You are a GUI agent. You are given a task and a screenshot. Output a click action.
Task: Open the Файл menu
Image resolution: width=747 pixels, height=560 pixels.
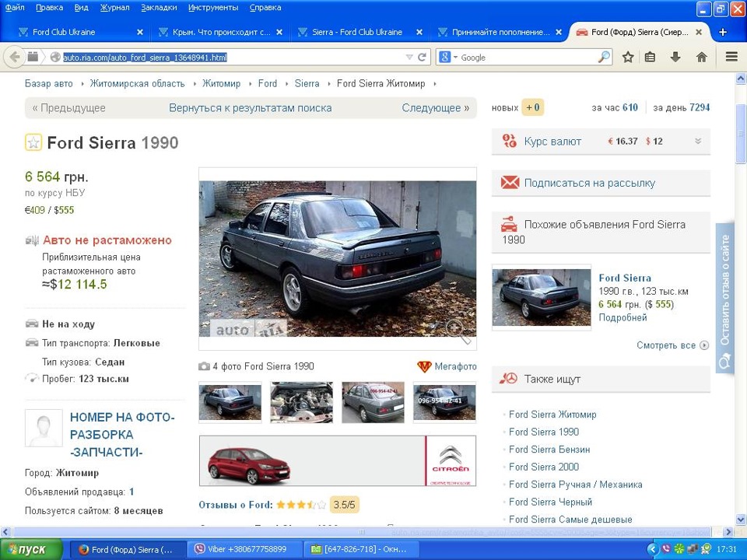(15, 8)
